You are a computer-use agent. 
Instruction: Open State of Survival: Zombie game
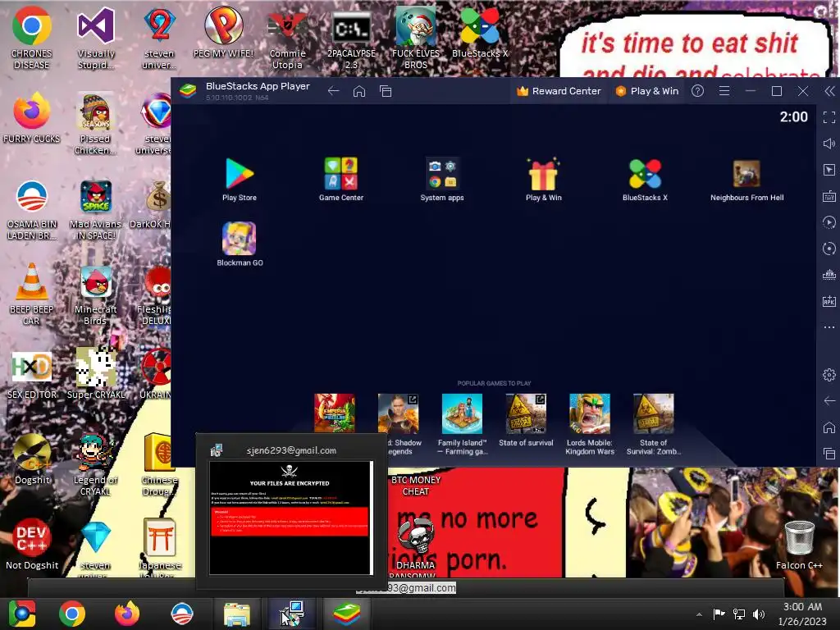click(x=654, y=424)
